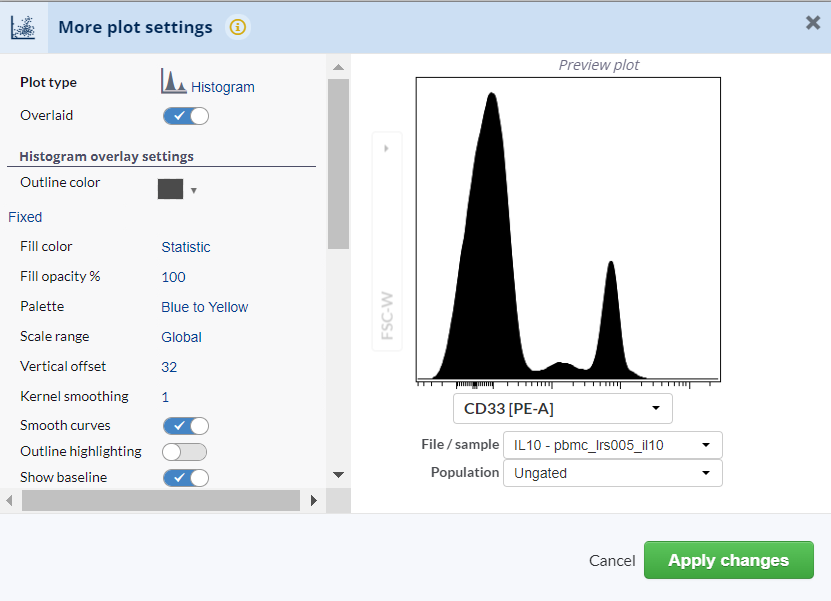This screenshot has width=831, height=601.
Task: Click the settings panel scroll up arrow
Action: pos(339,67)
